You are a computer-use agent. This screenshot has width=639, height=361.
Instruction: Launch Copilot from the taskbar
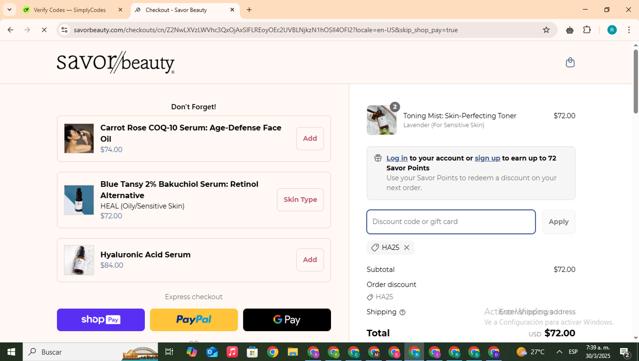pos(192,352)
